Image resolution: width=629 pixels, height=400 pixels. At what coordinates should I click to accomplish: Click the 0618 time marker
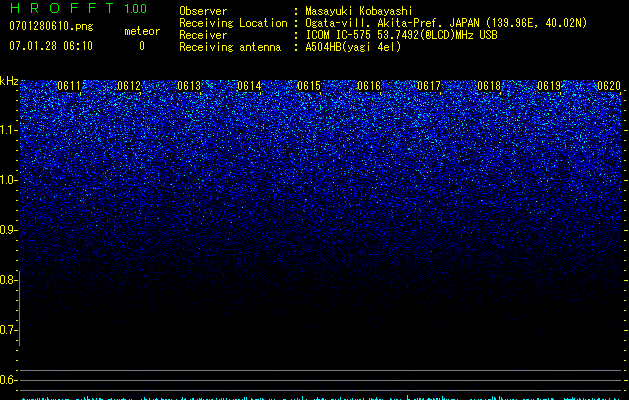pos(489,86)
